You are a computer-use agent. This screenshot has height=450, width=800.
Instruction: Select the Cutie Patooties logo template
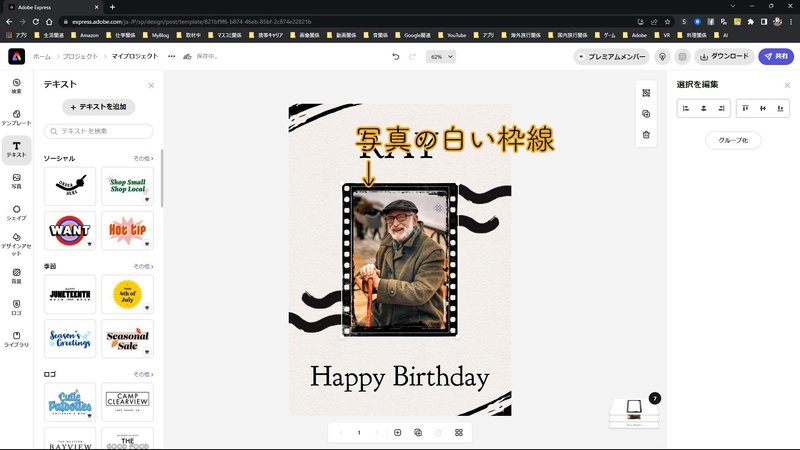tap(70, 402)
